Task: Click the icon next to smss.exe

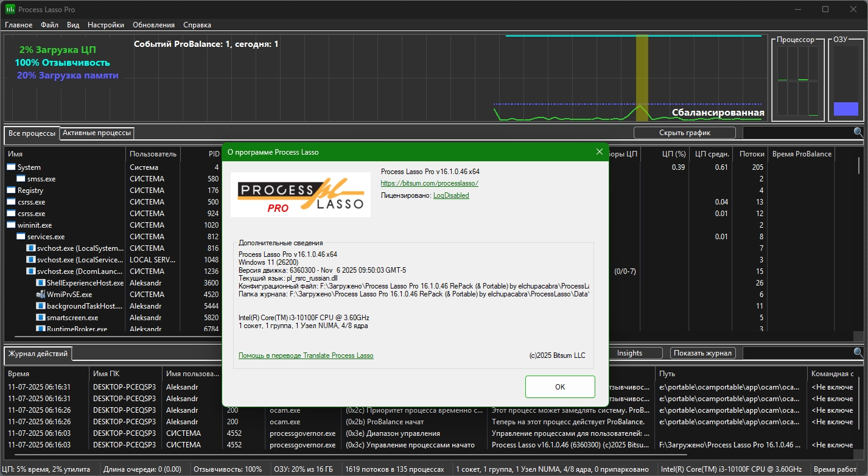Action: pyautogui.click(x=21, y=179)
